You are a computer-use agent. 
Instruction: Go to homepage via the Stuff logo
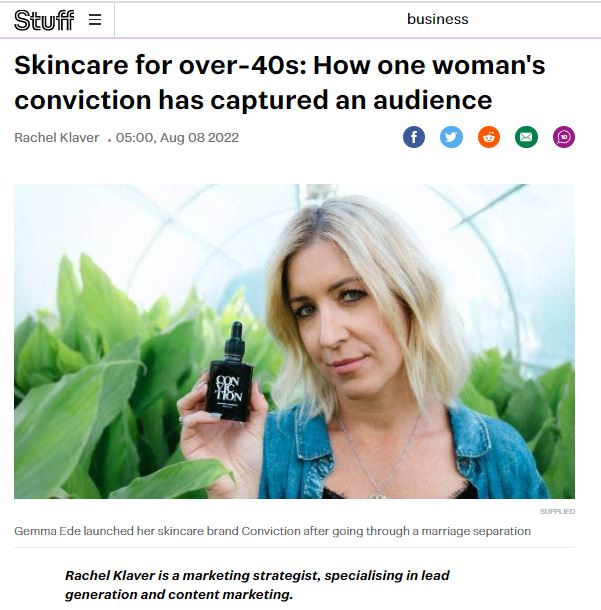click(x=44, y=20)
